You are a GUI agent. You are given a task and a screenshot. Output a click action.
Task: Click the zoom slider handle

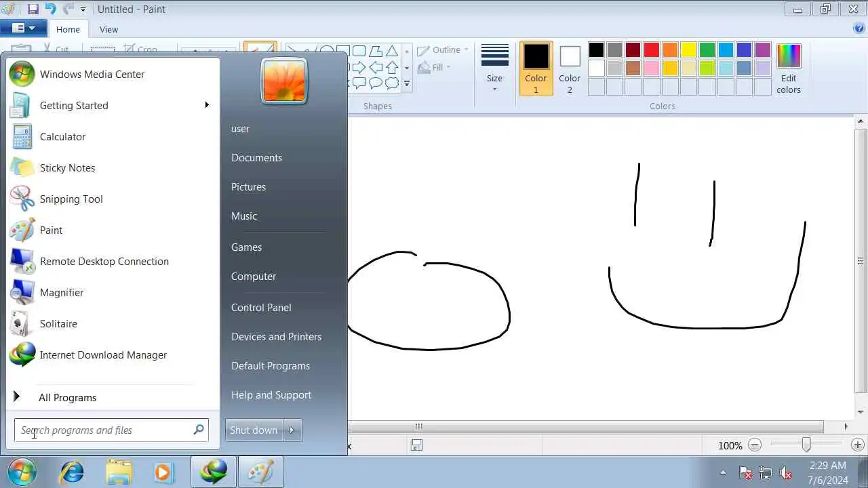(x=806, y=445)
